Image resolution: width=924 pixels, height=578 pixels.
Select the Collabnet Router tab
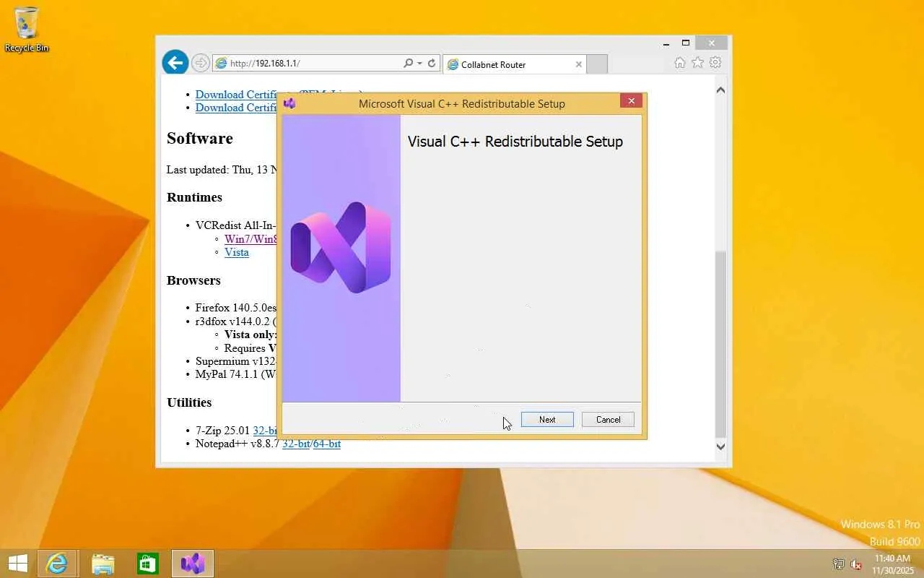point(513,64)
